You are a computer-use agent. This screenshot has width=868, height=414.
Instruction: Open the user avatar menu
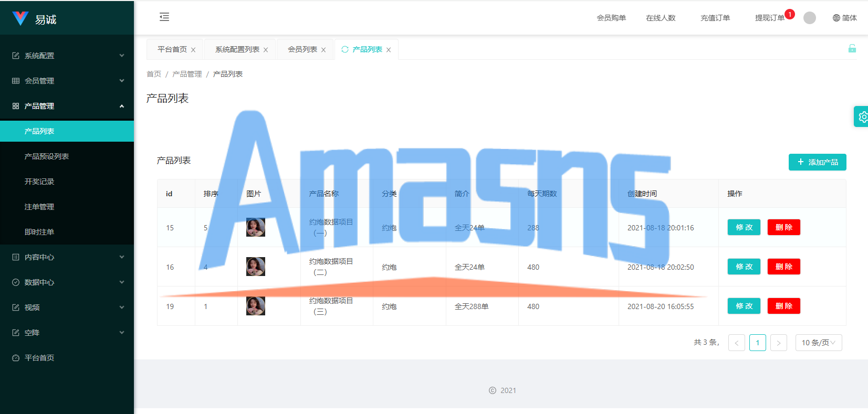(x=810, y=18)
